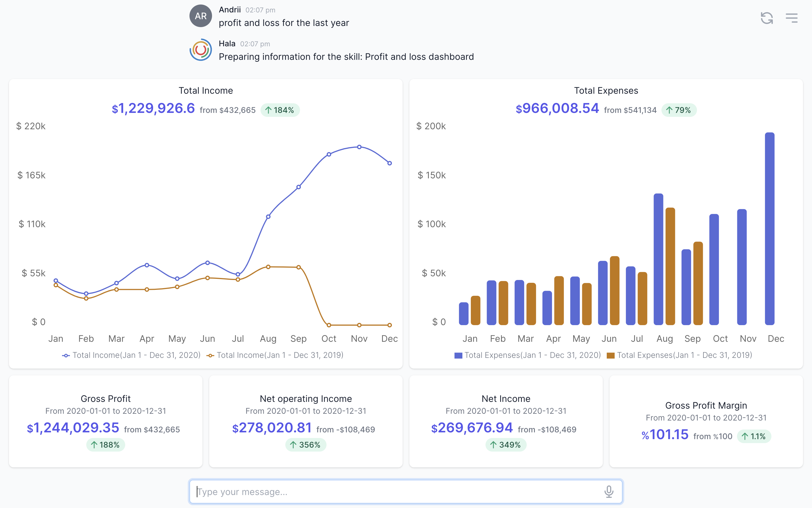Viewport: 812px width, 508px height.
Task: Click the Andrii sender name
Action: pos(230,10)
